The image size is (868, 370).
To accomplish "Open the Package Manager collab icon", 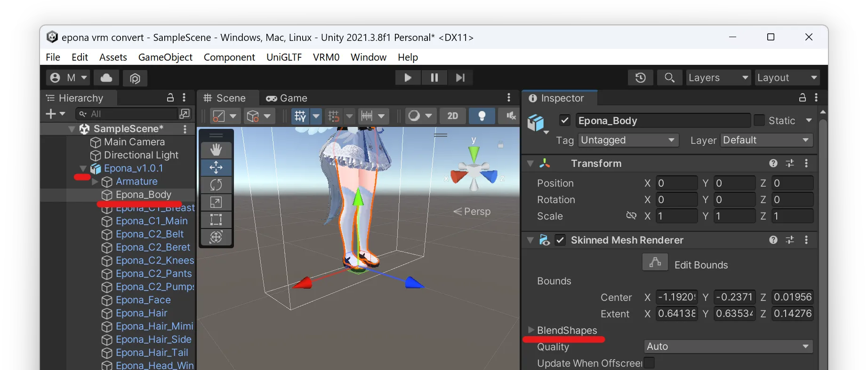I will point(135,78).
